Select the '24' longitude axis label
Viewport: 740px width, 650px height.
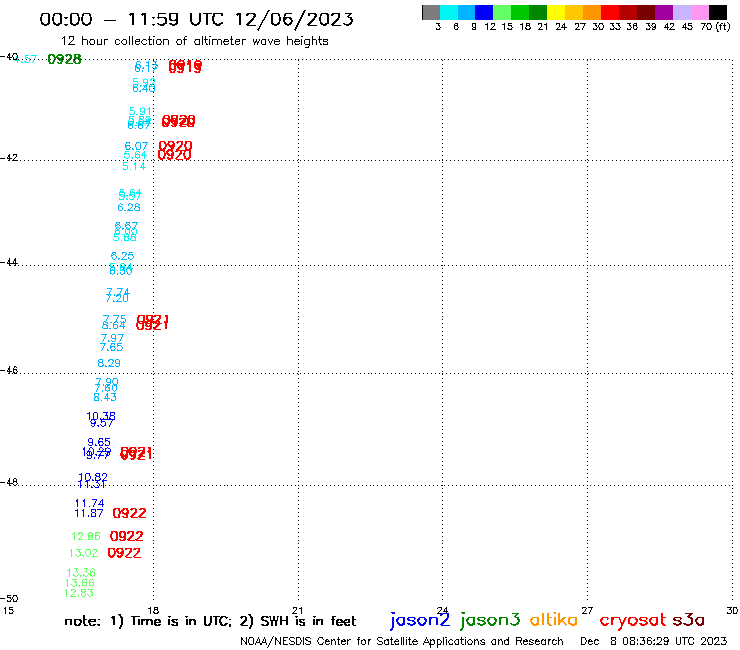coord(442,610)
